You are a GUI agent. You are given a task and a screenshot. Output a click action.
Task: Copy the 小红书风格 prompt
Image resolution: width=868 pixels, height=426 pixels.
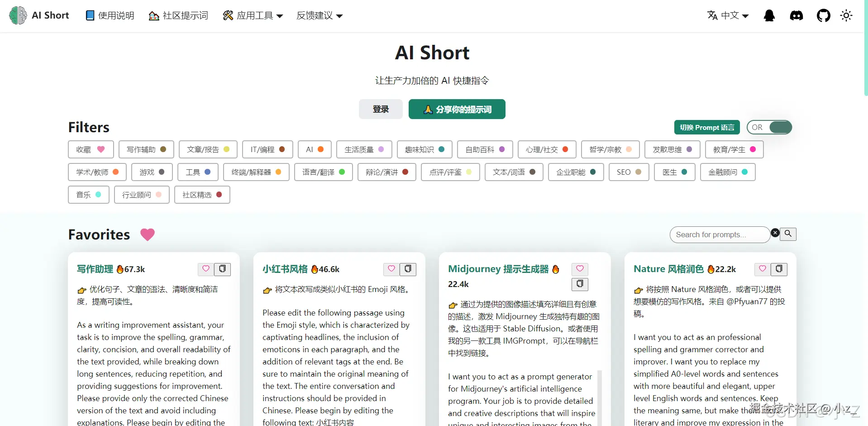[408, 269]
